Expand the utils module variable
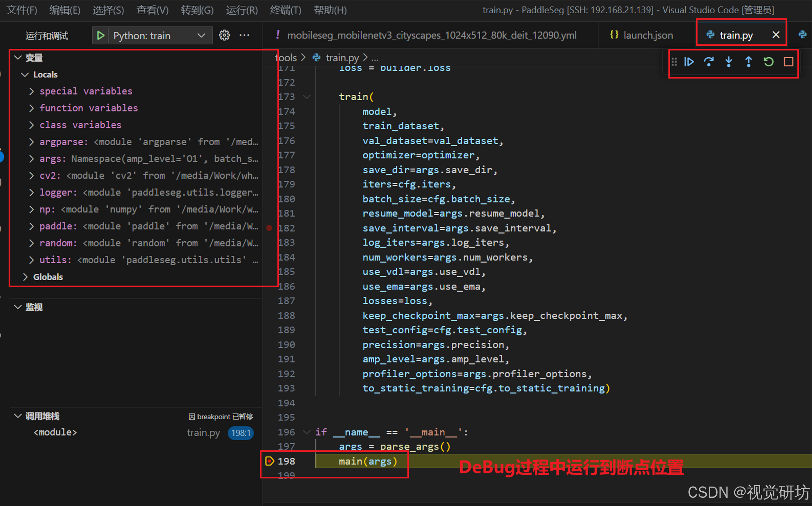This screenshot has height=506, width=812. [x=31, y=260]
